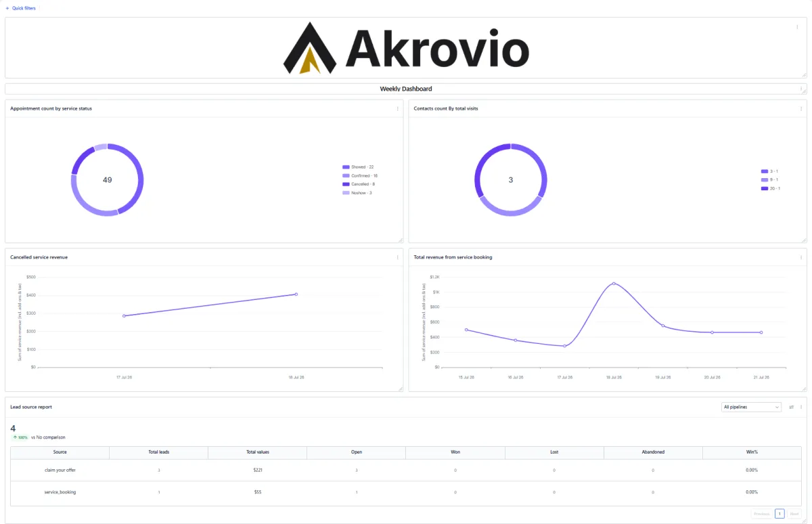Open Contacts count by total visits menu
This screenshot has width=812, height=524.
[801, 108]
